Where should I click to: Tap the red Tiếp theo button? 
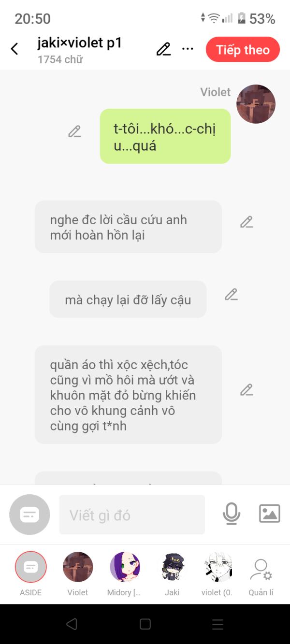click(x=243, y=50)
